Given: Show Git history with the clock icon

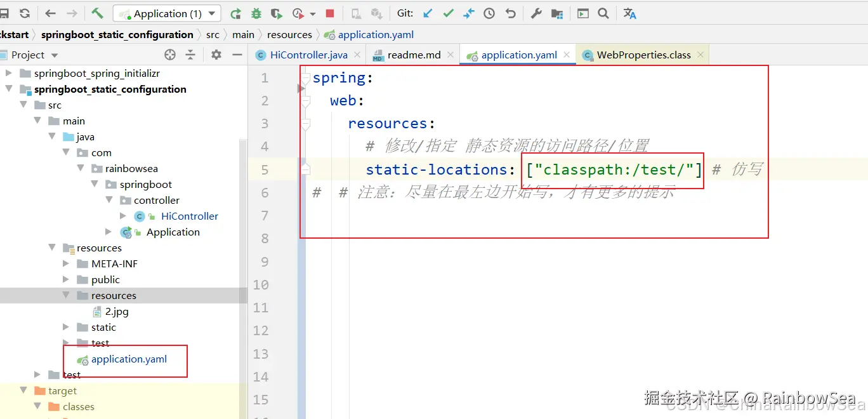Looking at the screenshot, I should 489,13.
